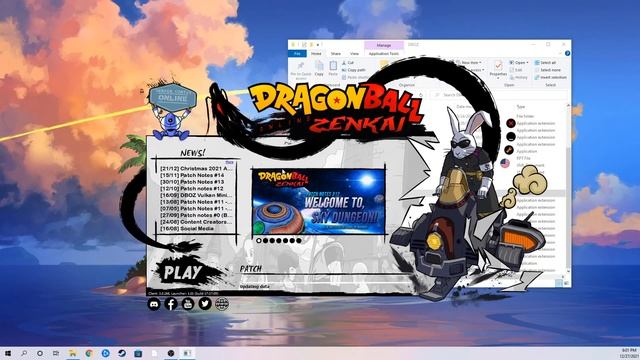Image resolution: width=640 pixels, height=360 pixels.
Task: Open Task View from the taskbar
Action: (x=56, y=353)
